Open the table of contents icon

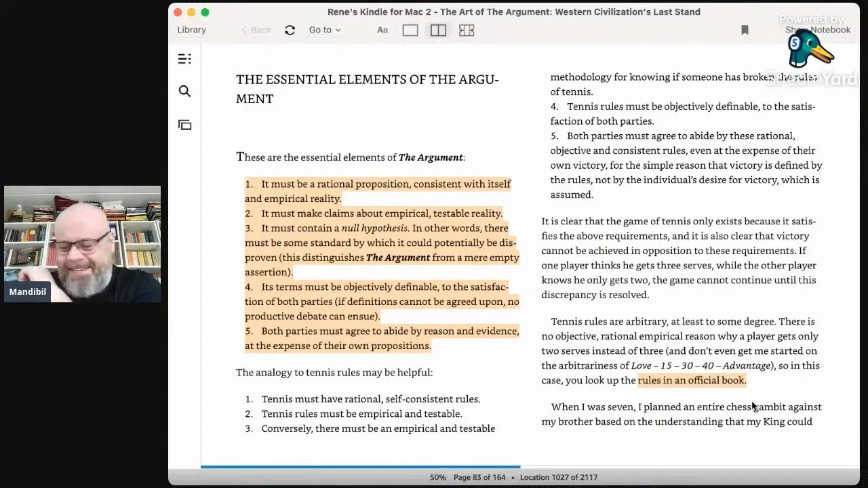(x=184, y=59)
